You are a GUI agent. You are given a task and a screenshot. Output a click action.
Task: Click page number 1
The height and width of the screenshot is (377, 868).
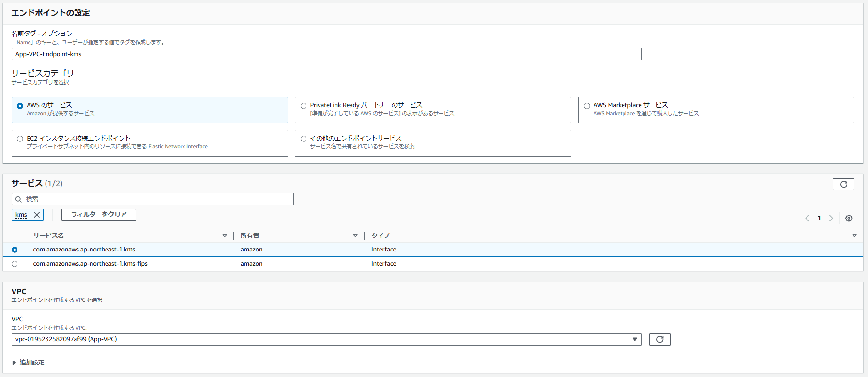coord(819,218)
